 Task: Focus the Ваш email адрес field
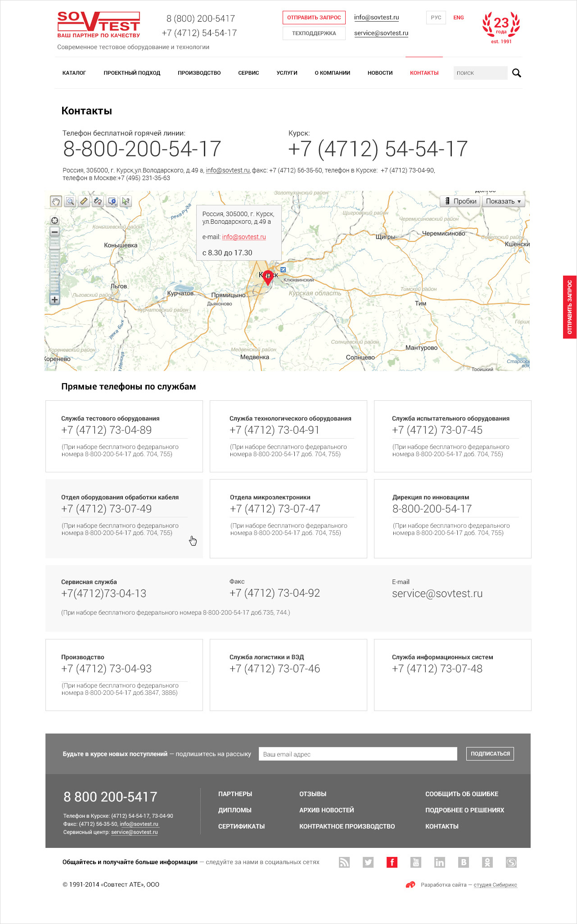[x=358, y=754]
